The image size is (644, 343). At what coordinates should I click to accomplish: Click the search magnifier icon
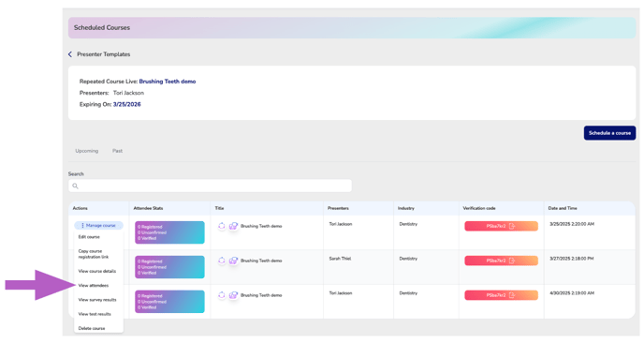[x=75, y=186]
